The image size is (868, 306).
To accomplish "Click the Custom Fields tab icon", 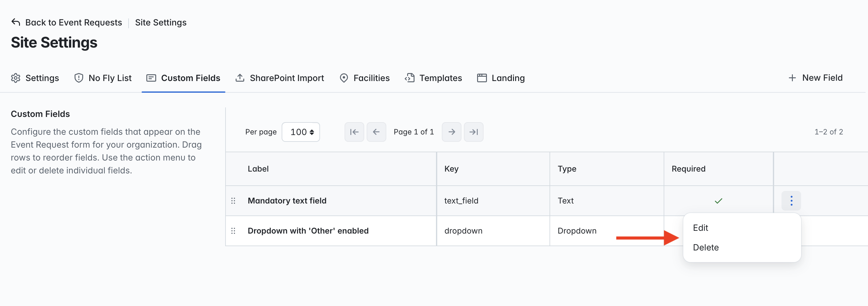I will (151, 78).
